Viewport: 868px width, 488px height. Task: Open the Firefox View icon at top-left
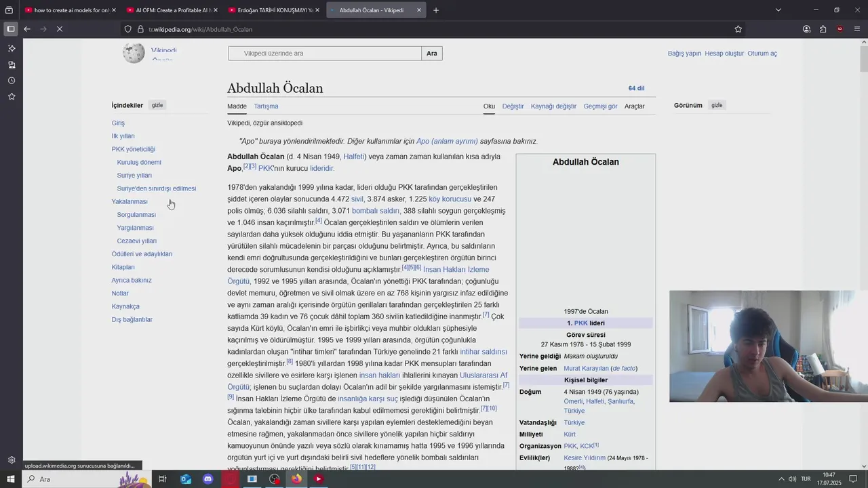pyautogui.click(x=9, y=10)
